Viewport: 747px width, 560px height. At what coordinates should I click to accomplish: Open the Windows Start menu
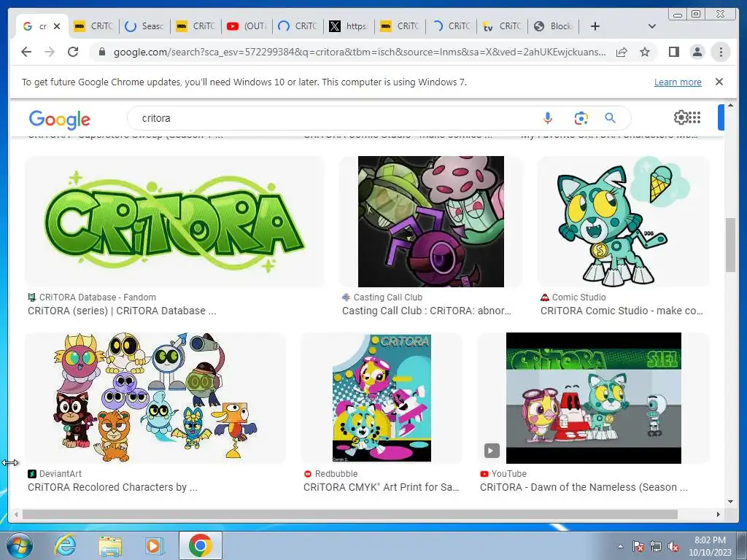click(x=18, y=545)
